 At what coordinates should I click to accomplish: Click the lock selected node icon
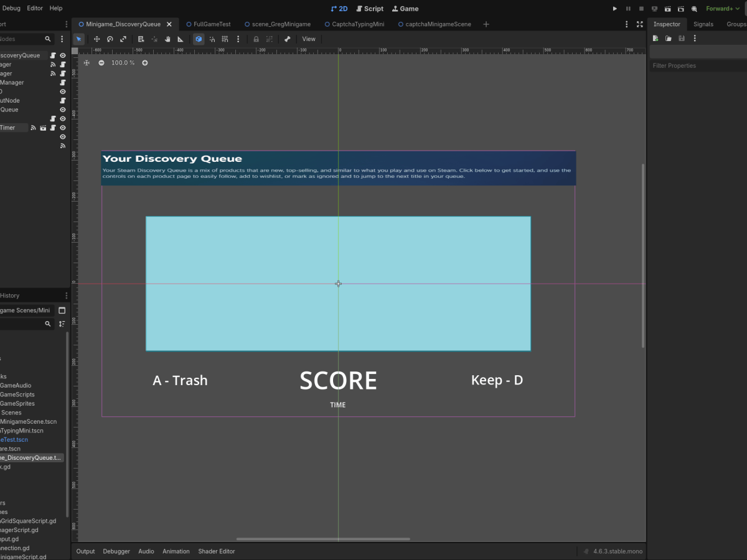[x=256, y=39]
